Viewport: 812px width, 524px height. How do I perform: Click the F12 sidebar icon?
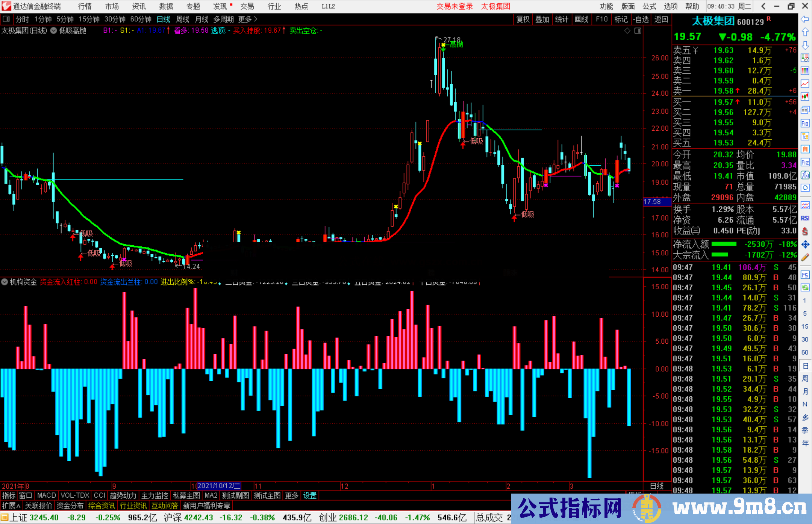coord(805,162)
